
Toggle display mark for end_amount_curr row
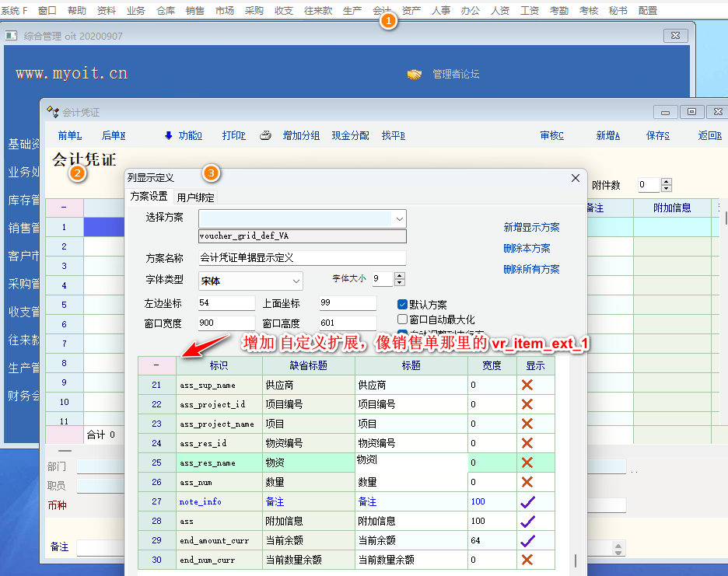pos(527,540)
